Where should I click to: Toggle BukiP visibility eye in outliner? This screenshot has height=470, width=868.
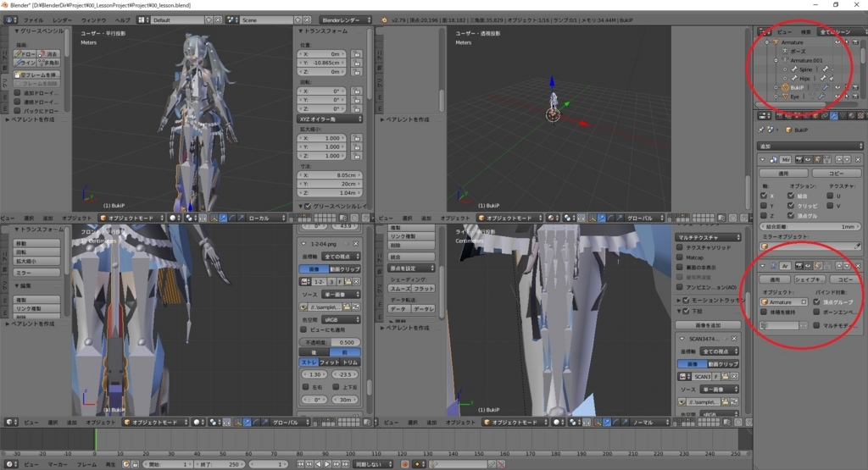837,87
